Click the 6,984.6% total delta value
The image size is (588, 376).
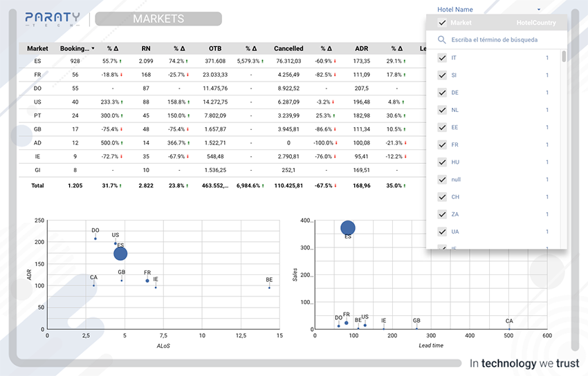pyautogui.click(x=248, y=185)
